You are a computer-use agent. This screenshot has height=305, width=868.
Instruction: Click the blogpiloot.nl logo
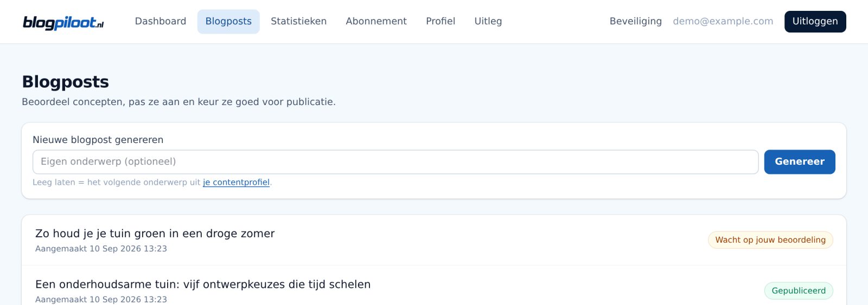click(x=63, y=22)
